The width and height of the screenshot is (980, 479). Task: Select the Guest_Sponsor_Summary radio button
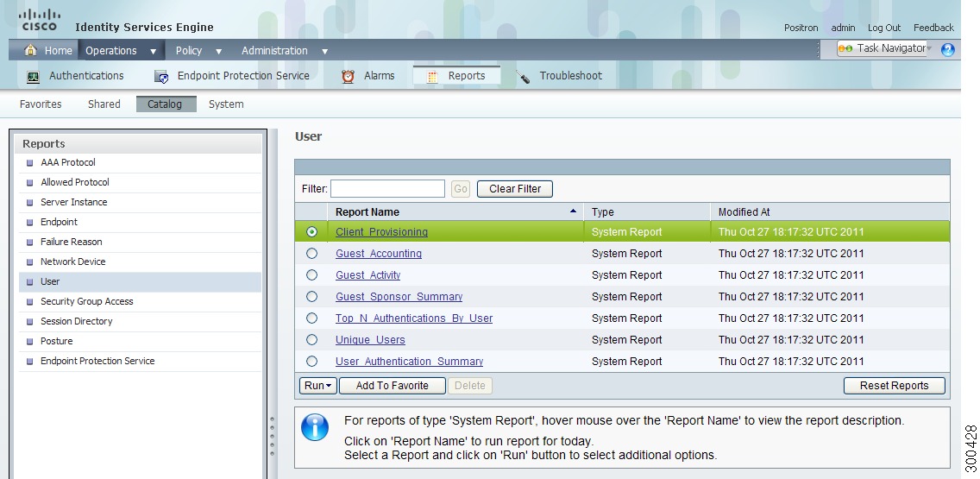pyautogui.click(x=312, y=296)
